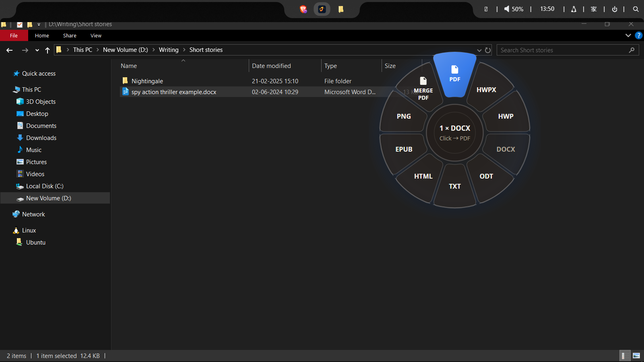
Task: Expand the chevron after This PC in breadcrumb
Action: 98,50
